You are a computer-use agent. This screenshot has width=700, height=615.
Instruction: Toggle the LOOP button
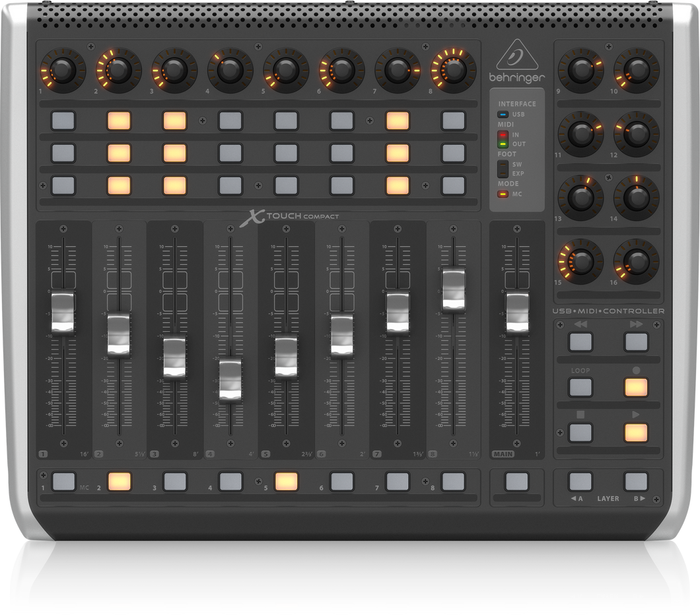coord(580,387)
